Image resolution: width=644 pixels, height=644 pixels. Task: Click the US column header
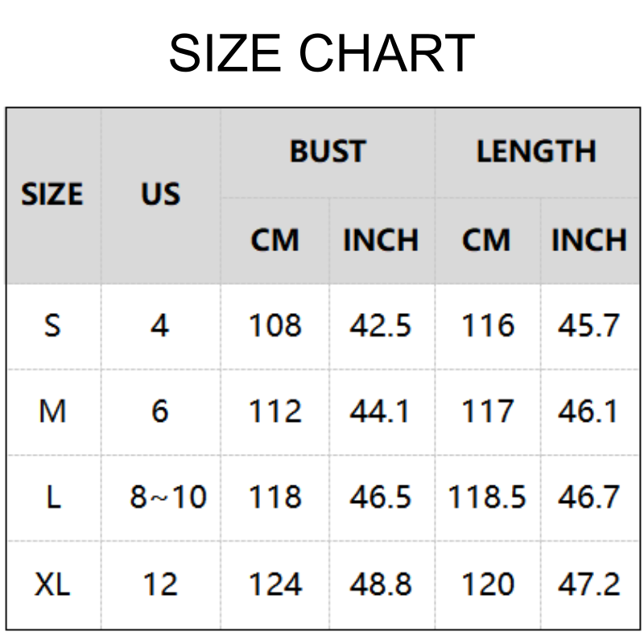click(x=160, y=195)
